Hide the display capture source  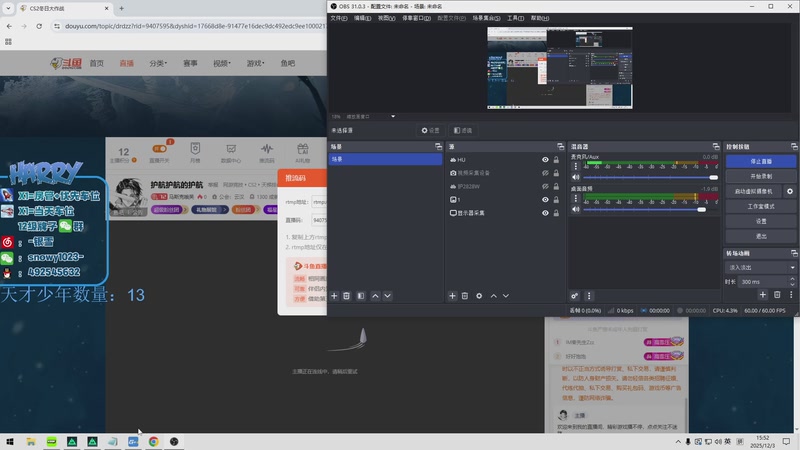[x=545, y=213]
